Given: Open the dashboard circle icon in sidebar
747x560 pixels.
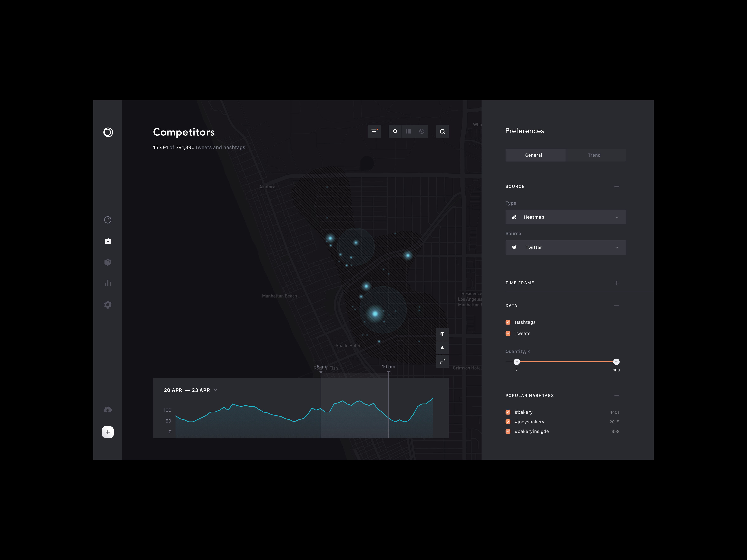Looking at the screenshot, I should coord(108,220).
